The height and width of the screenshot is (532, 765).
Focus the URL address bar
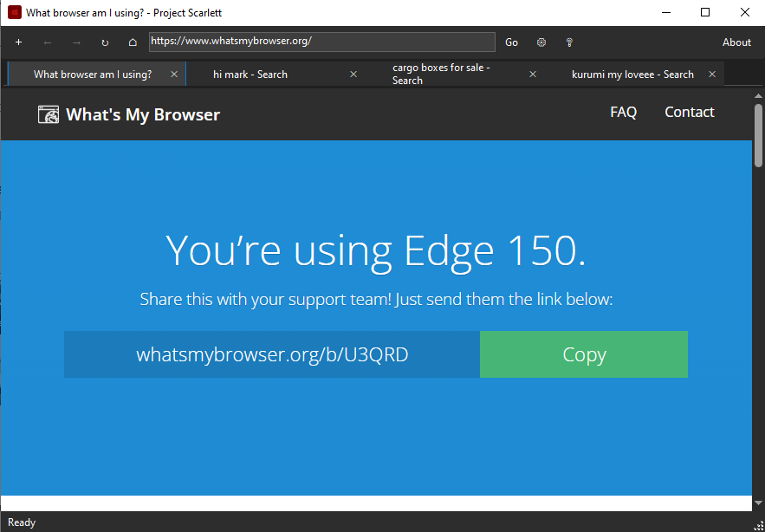322,42
